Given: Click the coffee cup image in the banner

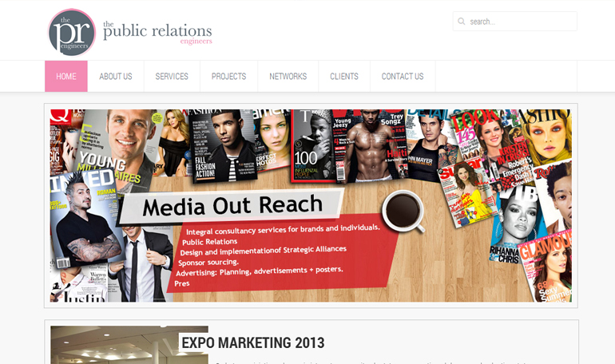Looking at the screenshot, I should (x=403, y=212).
